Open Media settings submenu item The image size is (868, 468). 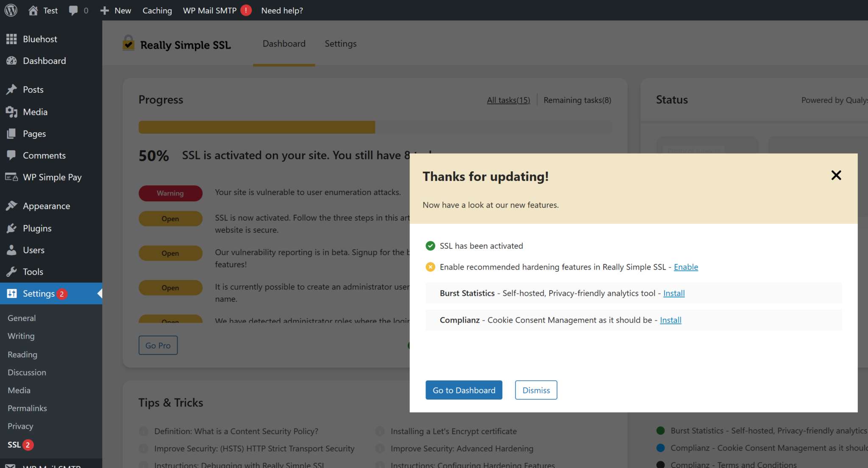coord(19,390)
